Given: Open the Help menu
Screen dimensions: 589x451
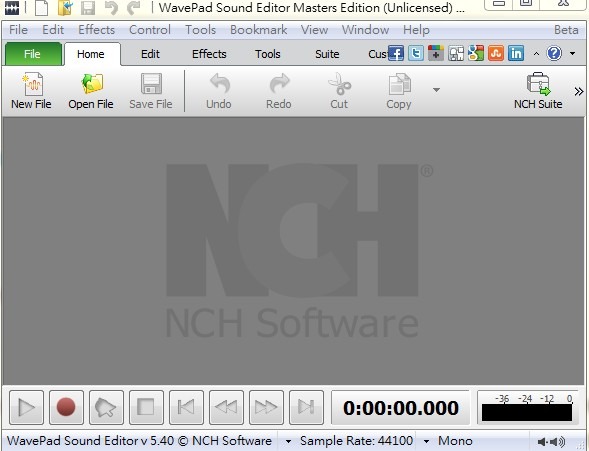Looking at the screenshot, I should pyautogui.click(x=416, y=30).
